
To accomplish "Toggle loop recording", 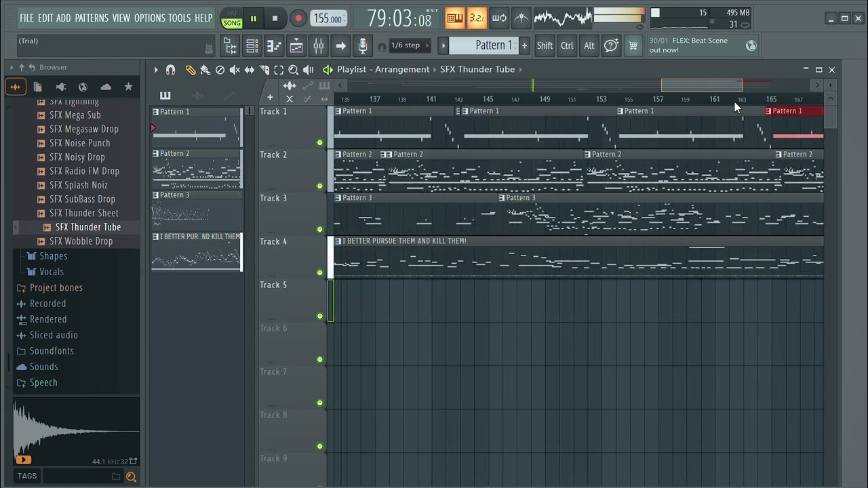I will pyautogui.click(x=499, y=18).
